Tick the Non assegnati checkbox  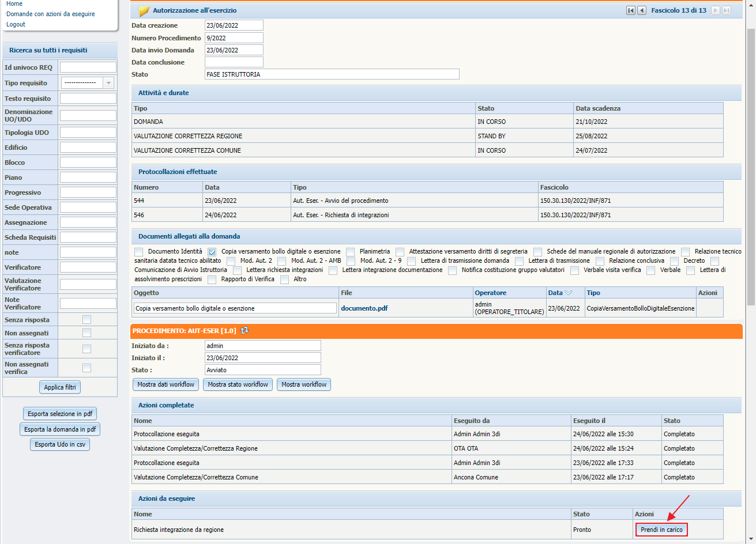pyautogui.click(x=86, y=333)
